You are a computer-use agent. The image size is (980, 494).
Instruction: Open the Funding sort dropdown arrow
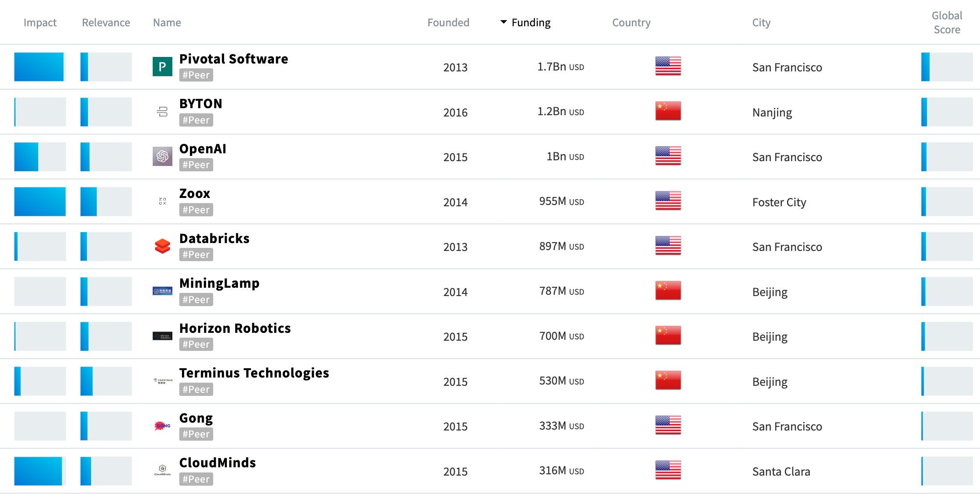502,22
